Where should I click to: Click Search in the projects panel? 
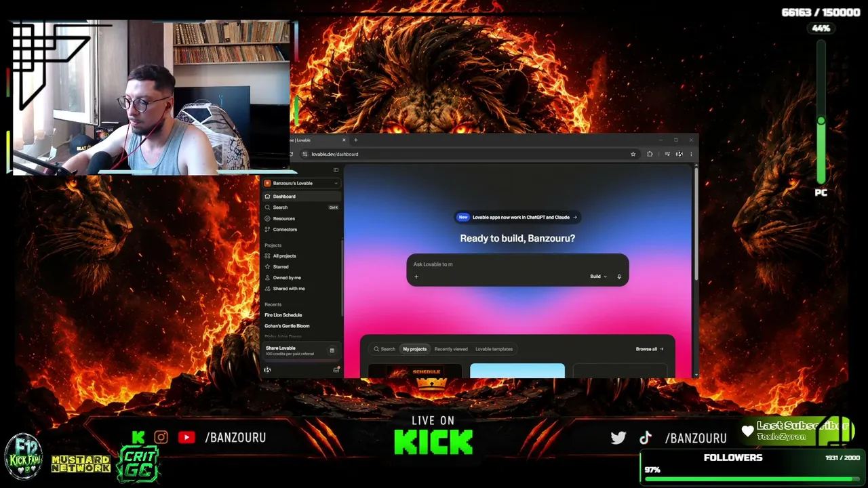[x=384, y=349]
